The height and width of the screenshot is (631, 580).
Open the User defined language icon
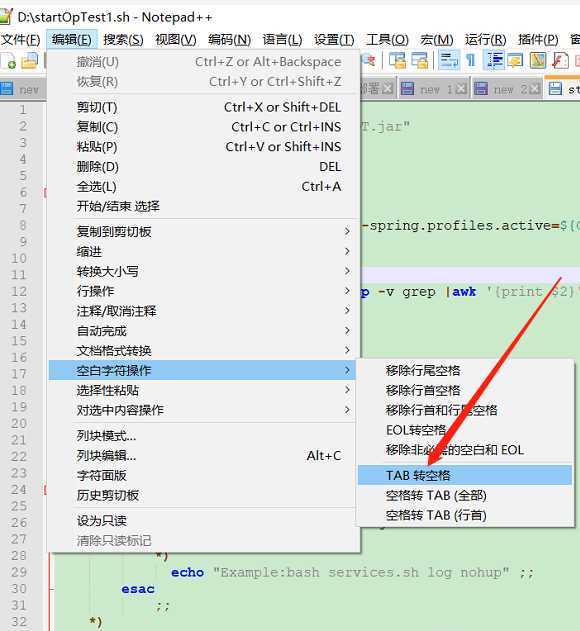point(515,61)
